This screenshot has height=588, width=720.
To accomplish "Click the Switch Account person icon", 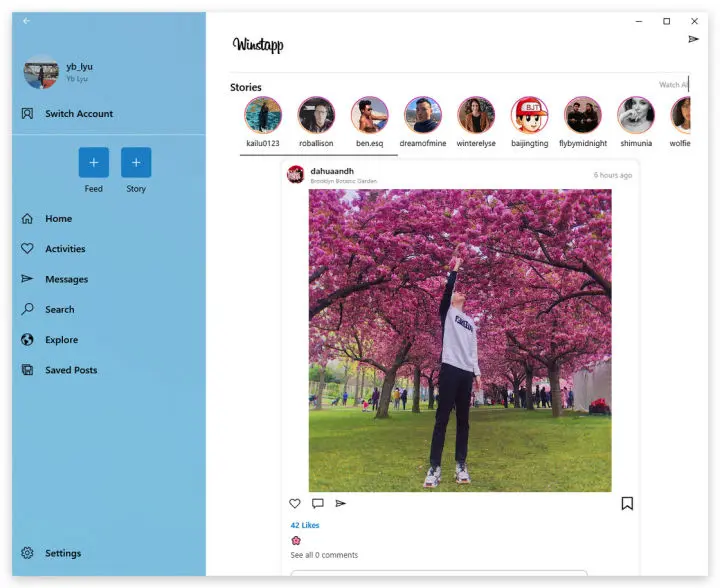I will tap(27, 113).
